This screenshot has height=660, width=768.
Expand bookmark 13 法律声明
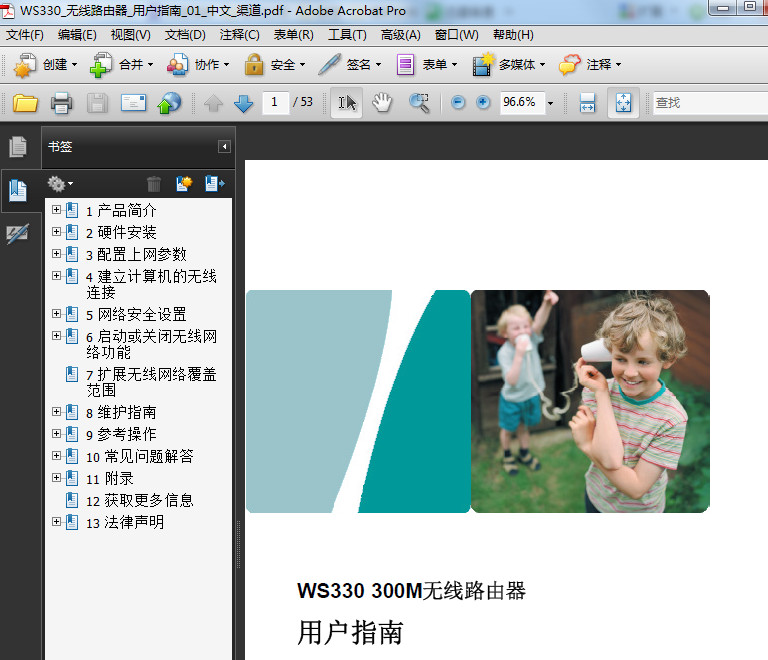point(56,521)
